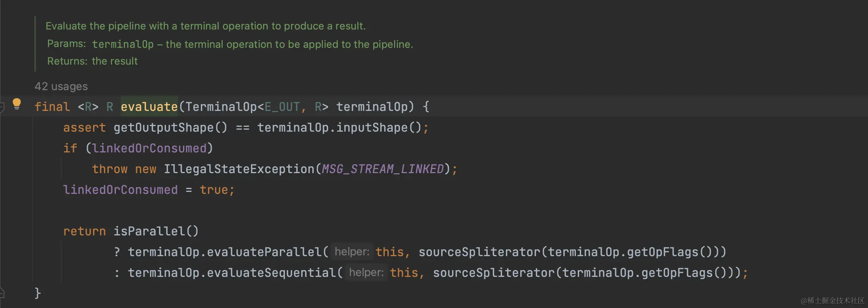Collapse the evaluate method fold marker
The image size is (868, 308).
point(2,107)
